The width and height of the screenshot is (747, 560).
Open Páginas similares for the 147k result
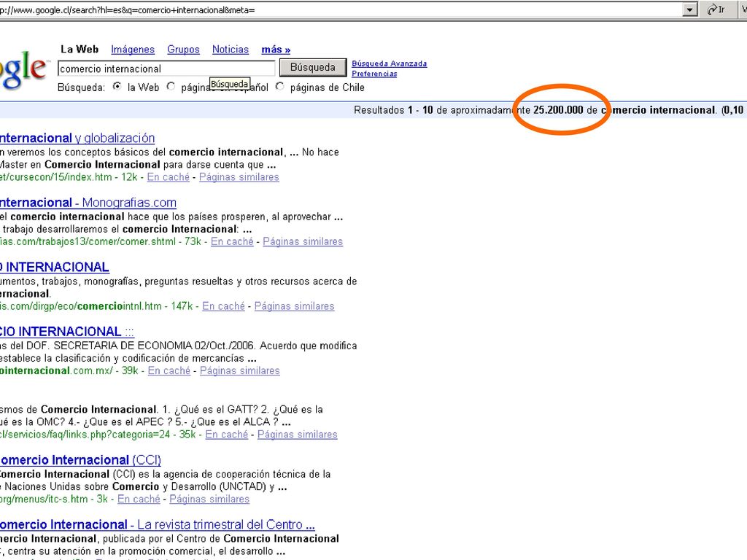[x=295, y=306]
